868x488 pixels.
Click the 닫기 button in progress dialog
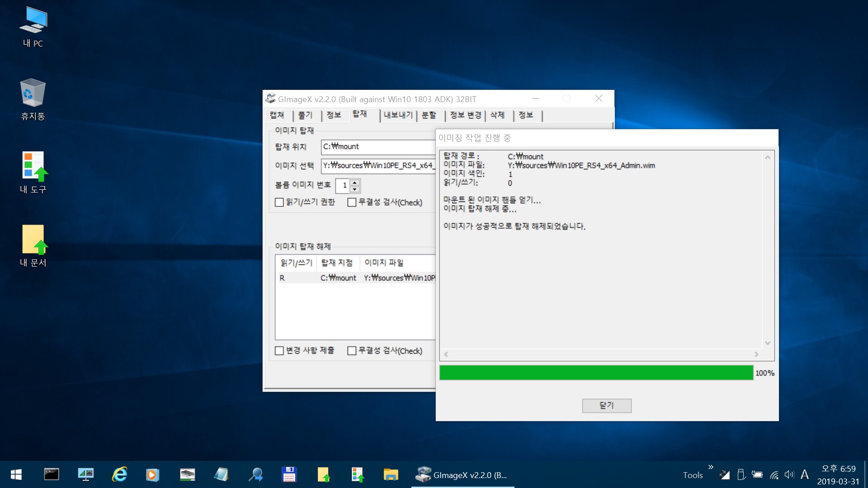tap(607, 405)
